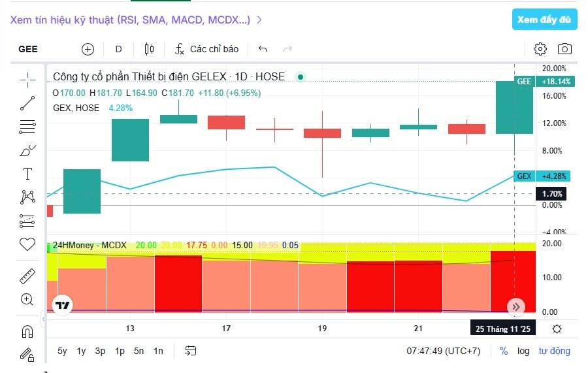Toggle lock all drawing tools
Viewport: 588px width, 373px height.
tap(27, 355)
